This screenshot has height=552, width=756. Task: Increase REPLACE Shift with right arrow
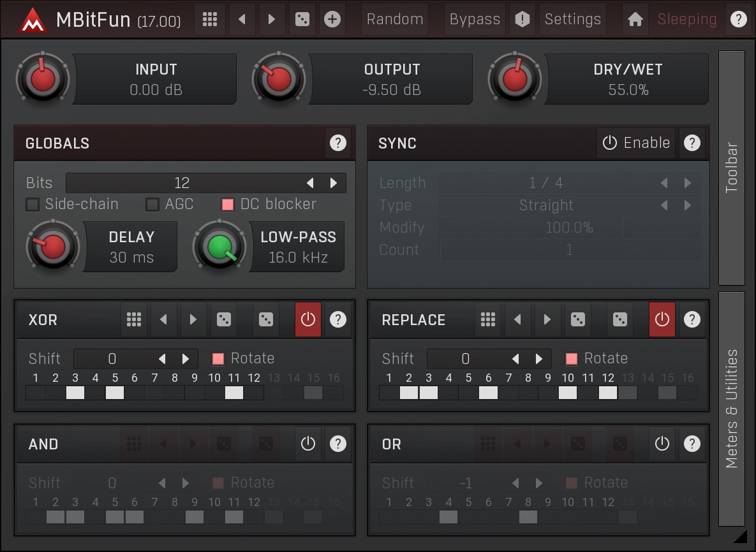539,359
